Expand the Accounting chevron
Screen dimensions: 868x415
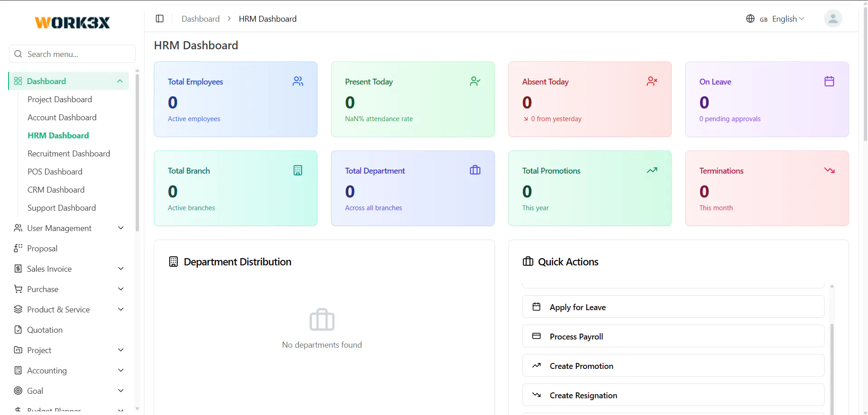pos(121,370)
